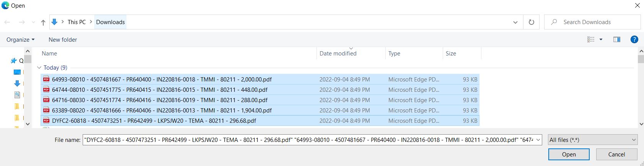Collapse the 'Today (9)' group

click(39, 68)
